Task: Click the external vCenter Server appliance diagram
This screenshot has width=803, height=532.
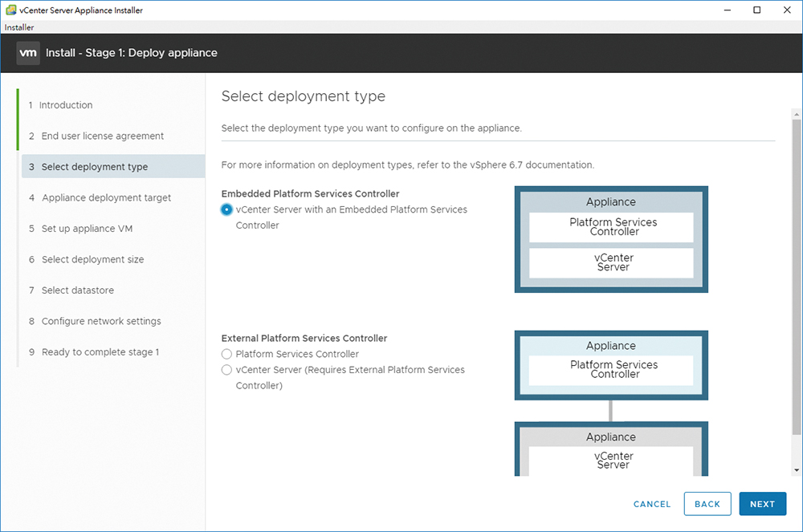Action: (611, 449)
